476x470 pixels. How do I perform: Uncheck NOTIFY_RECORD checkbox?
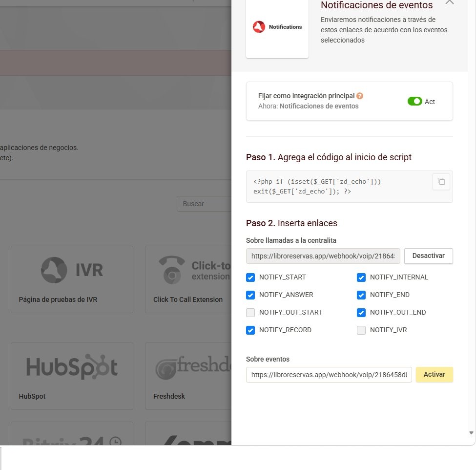(250, 330)
